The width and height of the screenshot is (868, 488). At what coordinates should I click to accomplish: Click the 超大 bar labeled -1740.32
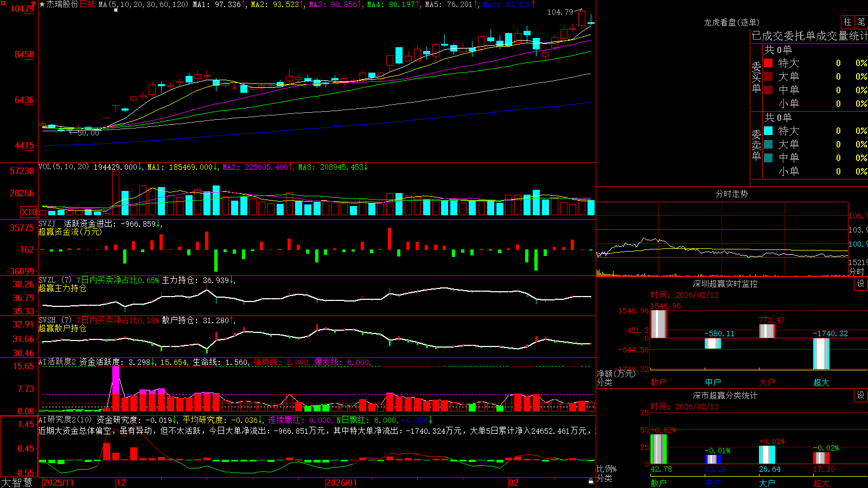(821, 354)
